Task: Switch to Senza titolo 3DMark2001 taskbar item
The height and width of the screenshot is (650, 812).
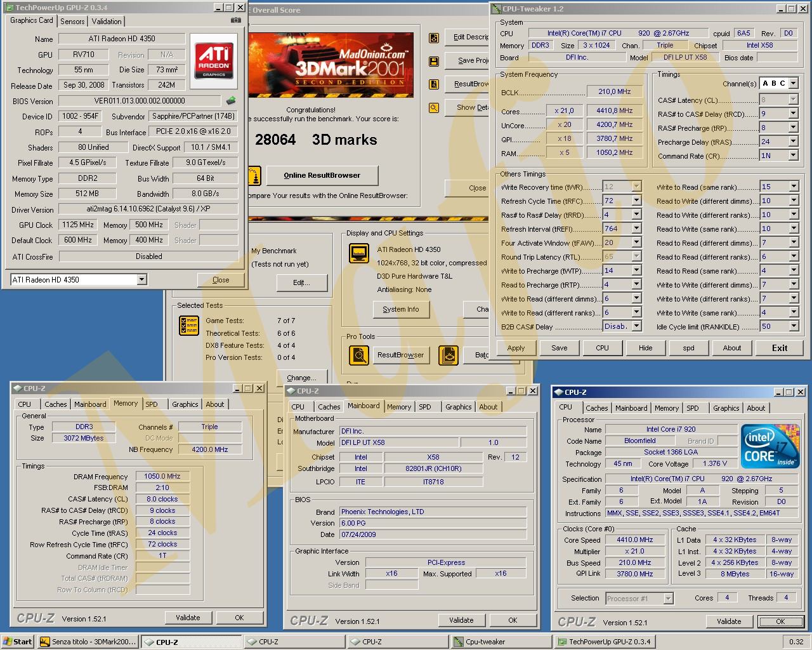Action: coord(88,642)
